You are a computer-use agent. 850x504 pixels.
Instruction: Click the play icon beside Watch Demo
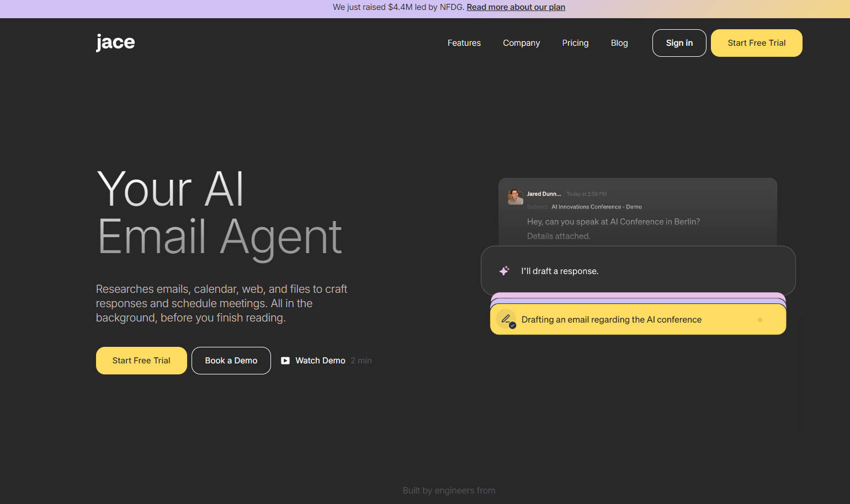pos(285,361)
